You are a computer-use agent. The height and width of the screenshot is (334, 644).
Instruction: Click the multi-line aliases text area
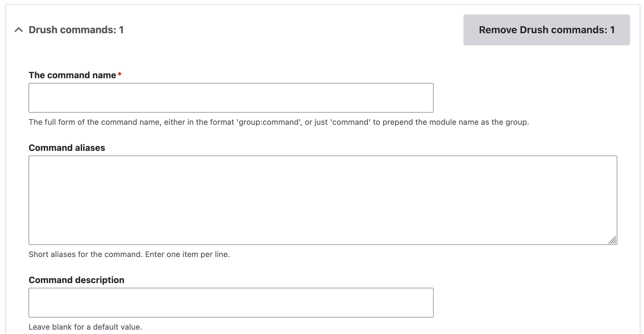click(323, 200)
